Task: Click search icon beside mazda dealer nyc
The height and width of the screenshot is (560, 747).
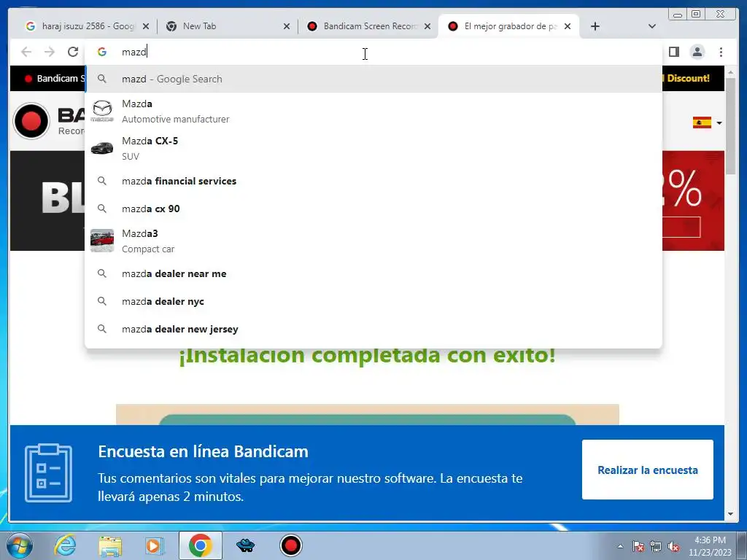Action: click(x=102, y=301)
